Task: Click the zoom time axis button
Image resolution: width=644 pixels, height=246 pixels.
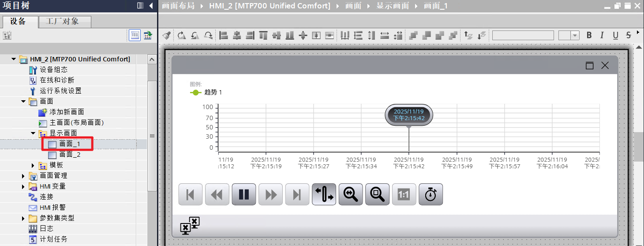Action: click(351, 194)
